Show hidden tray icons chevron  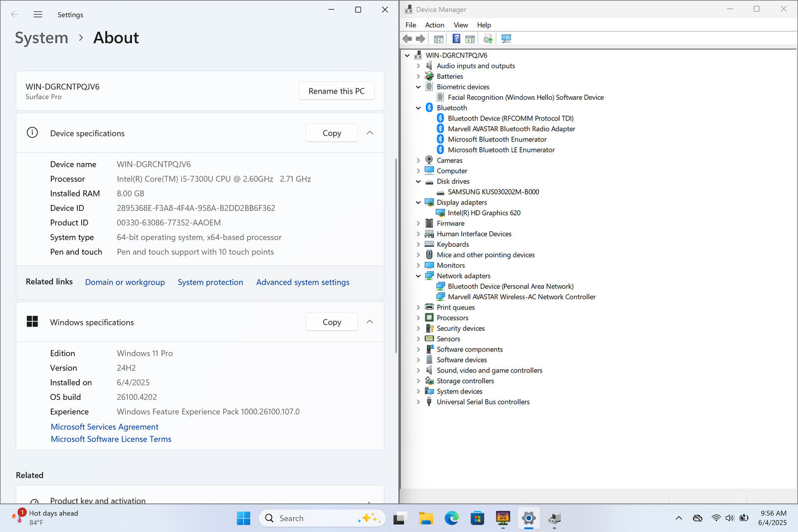[x=679, y=518]
